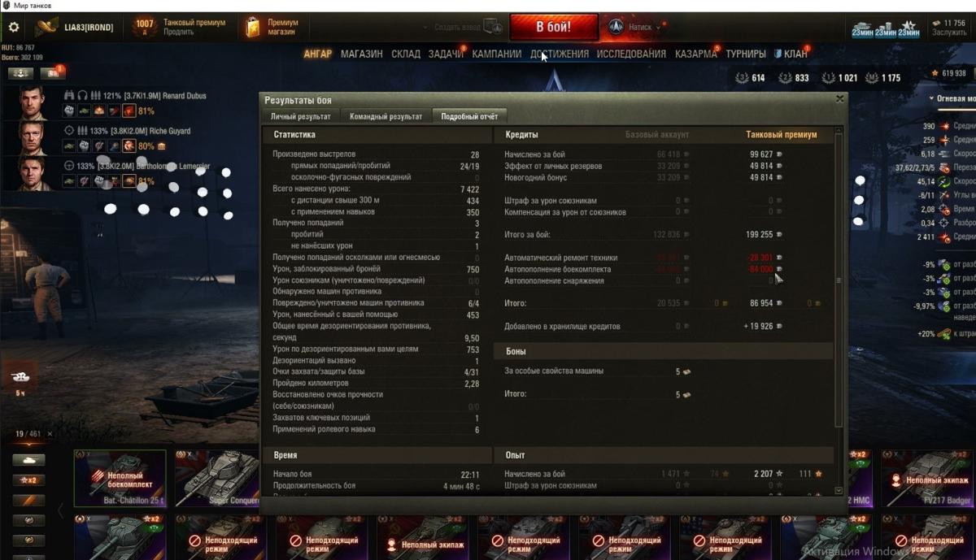Image resolution: width=976 pixels, height=560 pixels.
Task: Collapse the Огневая мощь parameters section
Action: 952,98
